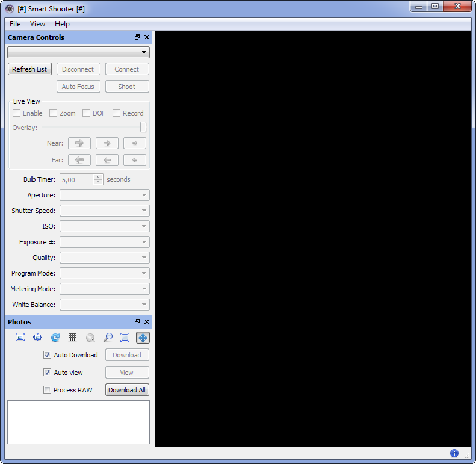Click the Auto Focus button

(x=78, y=87)
